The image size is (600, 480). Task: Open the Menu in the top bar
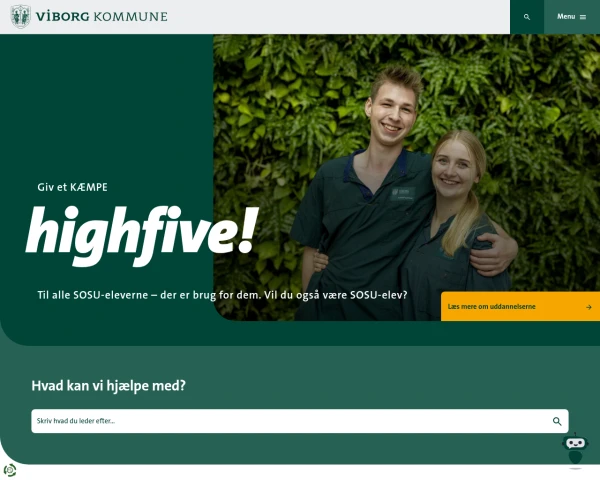tap(572, 17)
